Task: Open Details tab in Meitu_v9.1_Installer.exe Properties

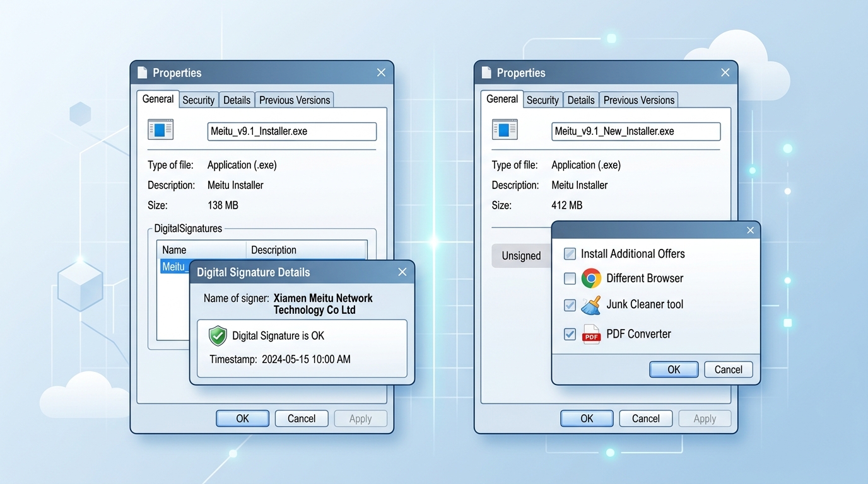Action: coord(237,100)
